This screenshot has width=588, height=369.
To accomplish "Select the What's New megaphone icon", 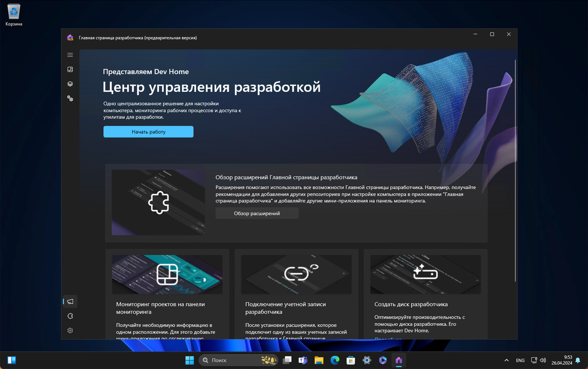I will [x=70, y=302].
